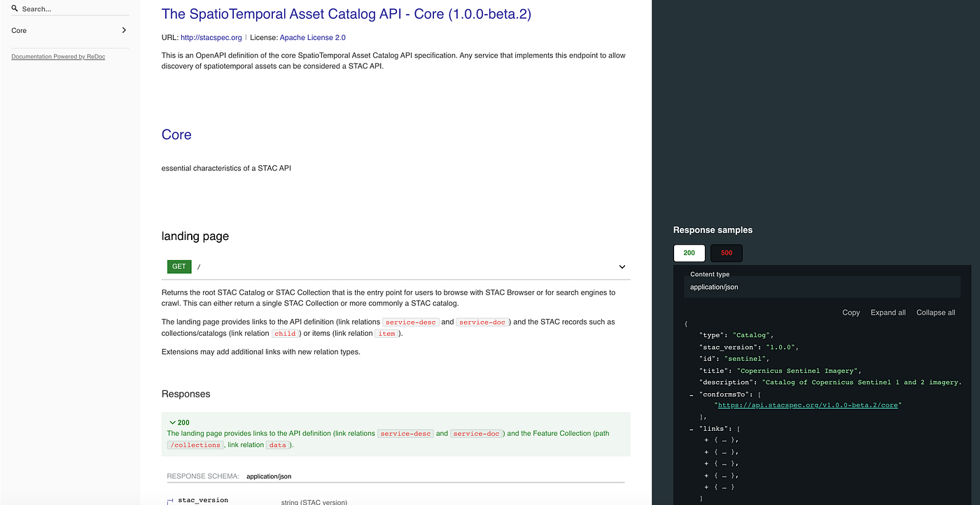Image resolution: width=980 pixels, height=505 pixels.
Task: Click the landing page heading
Action: click(x=195, y=236)
